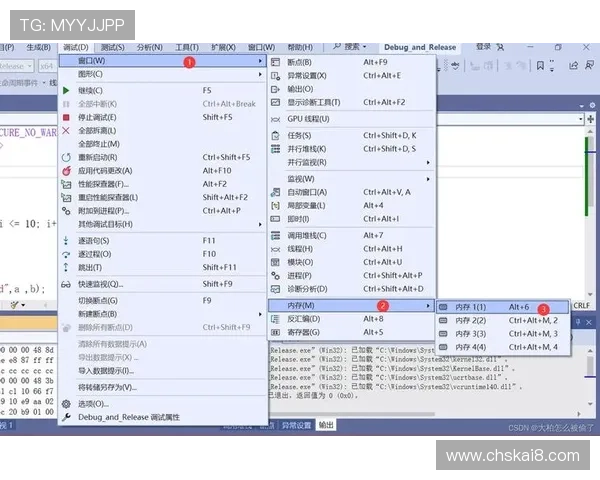Select the Exception Settings (异常设置) bottom tab
This screenshot has width=600, height=480.
click(x=297, y=425)
